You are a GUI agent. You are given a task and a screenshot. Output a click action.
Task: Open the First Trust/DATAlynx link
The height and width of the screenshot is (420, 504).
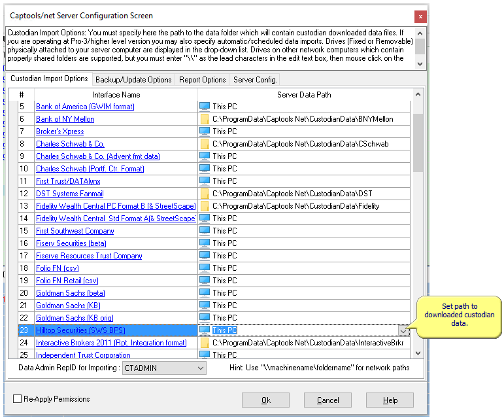tap(68, 181)
